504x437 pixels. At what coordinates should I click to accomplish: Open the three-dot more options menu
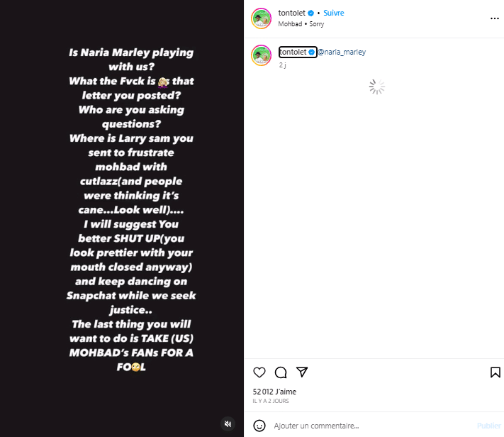tap(494, 18)
